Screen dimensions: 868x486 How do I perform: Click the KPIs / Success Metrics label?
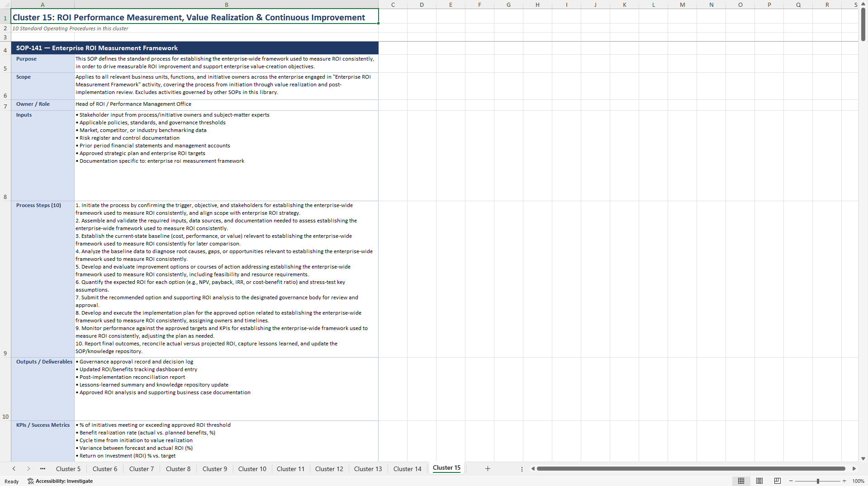[43, 441]
